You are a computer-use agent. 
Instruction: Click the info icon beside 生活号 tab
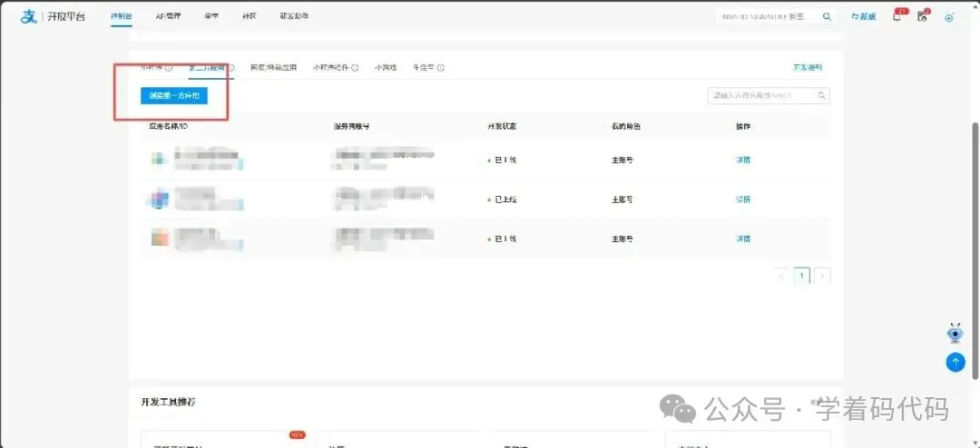point(441,67)
